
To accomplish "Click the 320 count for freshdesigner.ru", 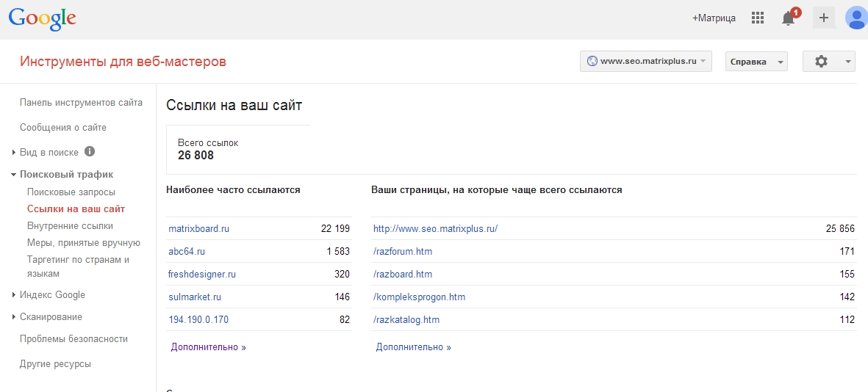I will pos(342,275).
